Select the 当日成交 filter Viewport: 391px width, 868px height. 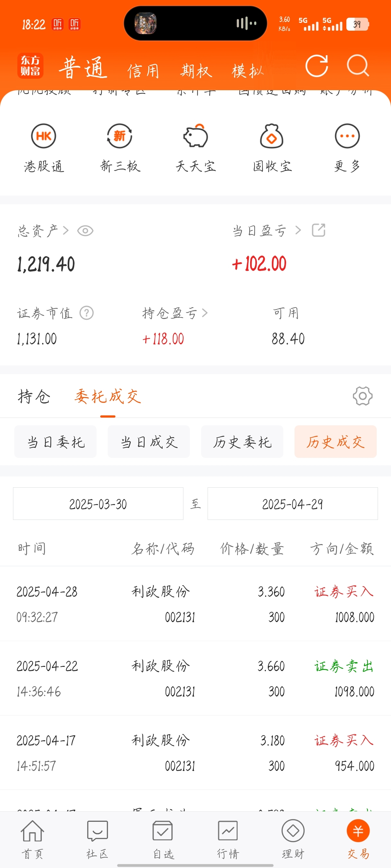(x=149, y=441)
